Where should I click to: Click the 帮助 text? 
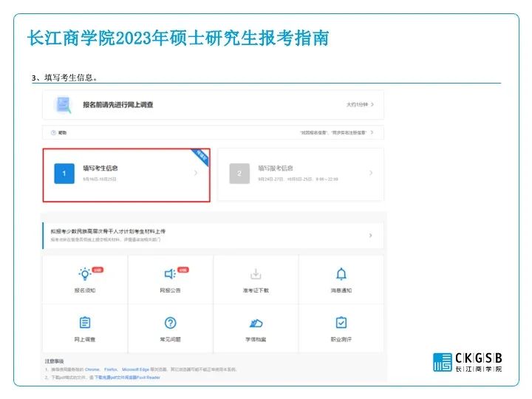point(62,133)
